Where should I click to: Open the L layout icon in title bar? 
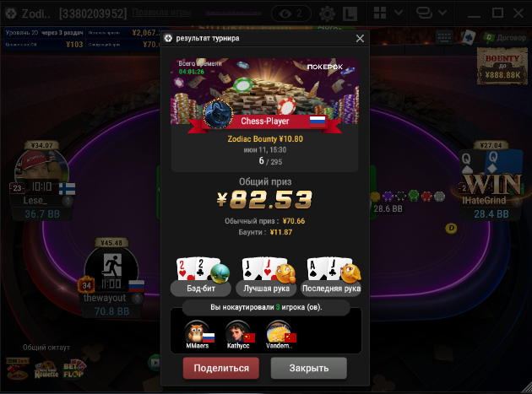pos(350,13)
